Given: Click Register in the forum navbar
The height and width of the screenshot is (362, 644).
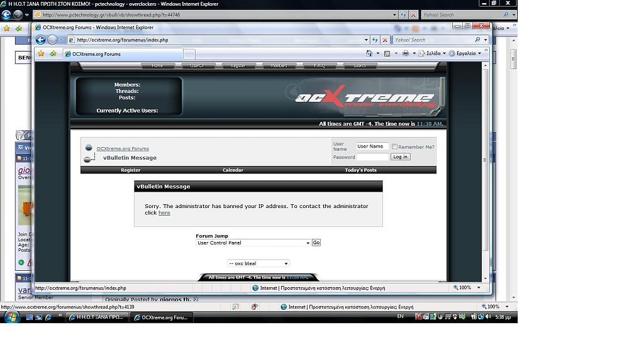Looking at the screenshot, I should (131, 170).
